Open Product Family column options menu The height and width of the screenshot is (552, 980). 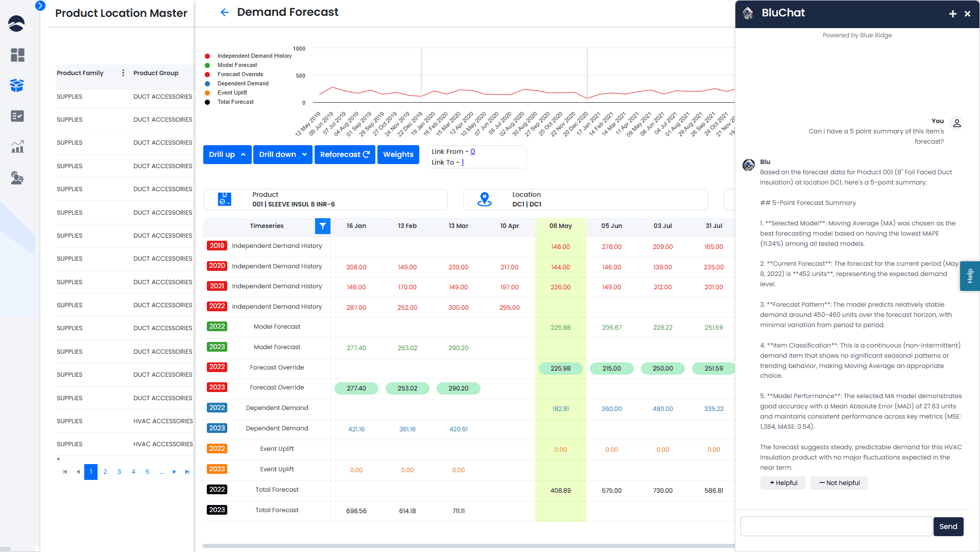123,73
